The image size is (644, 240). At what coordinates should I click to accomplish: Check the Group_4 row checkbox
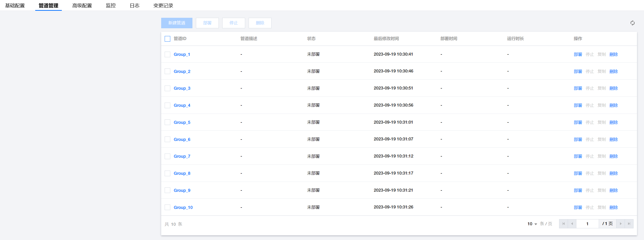tap(167, 105)
